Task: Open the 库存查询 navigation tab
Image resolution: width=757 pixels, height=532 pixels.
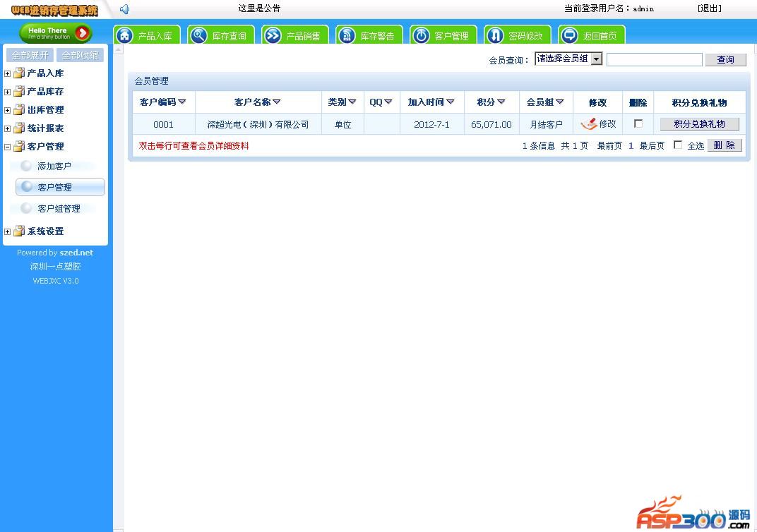Action: click(221, 35)
